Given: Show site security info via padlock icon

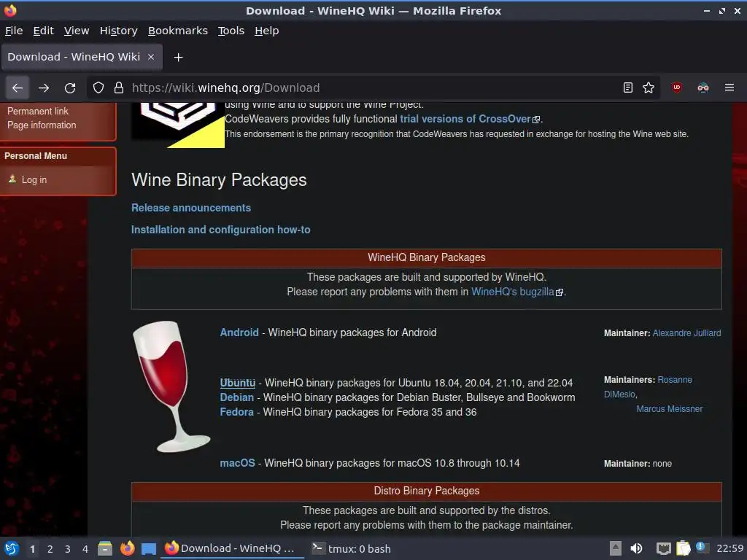Looking at the screenshot, I should (x=119, y=87).
